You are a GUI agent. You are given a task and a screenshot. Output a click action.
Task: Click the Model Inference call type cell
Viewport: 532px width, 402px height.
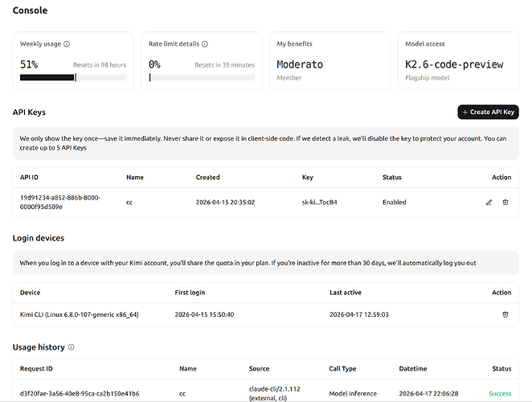click(x=353, y=394)
